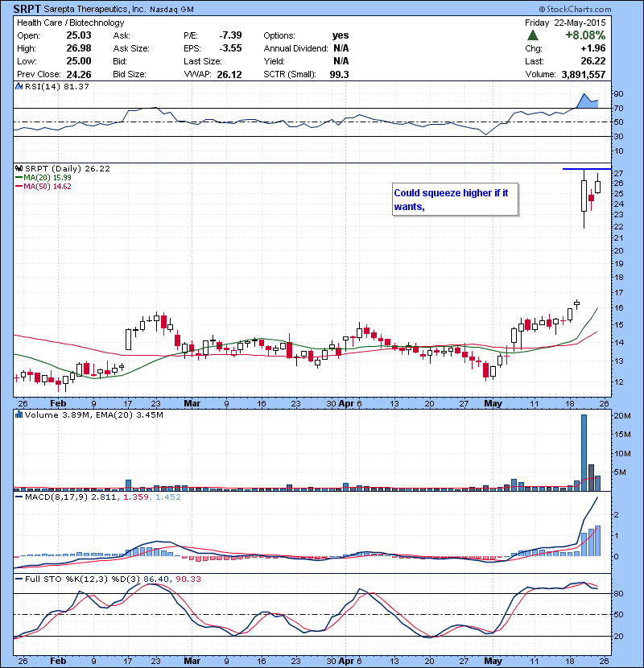Screen dimensions: 644x668
Task: Click the Annual Dividend N/A value
Action: [341, 48]
